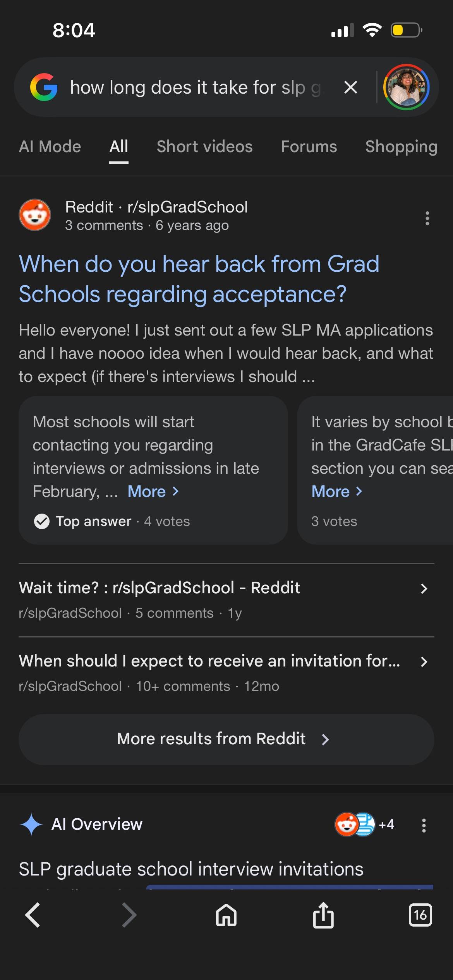453x980 pixels.
Task: Open 'When should I expect' thread
Action: [226, 673]
